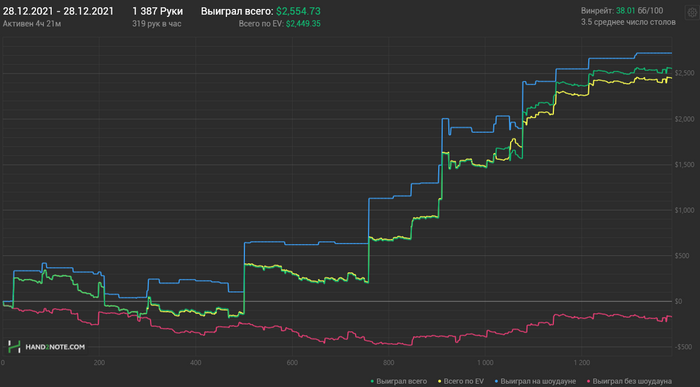
Task: Open the graph settings gear icon
Action: pos(692,12)
